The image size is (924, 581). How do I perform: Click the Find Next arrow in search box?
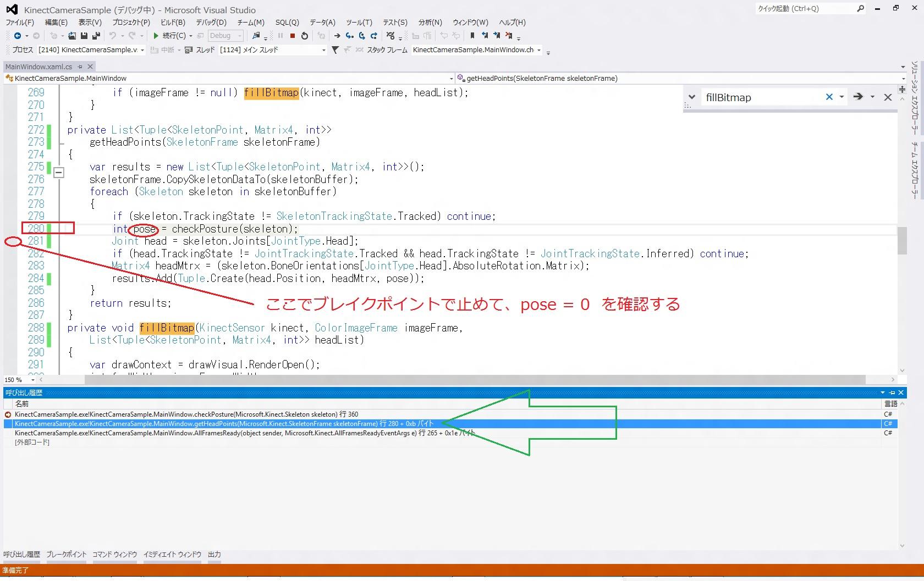pyautogui.click(x=857, y=97)
